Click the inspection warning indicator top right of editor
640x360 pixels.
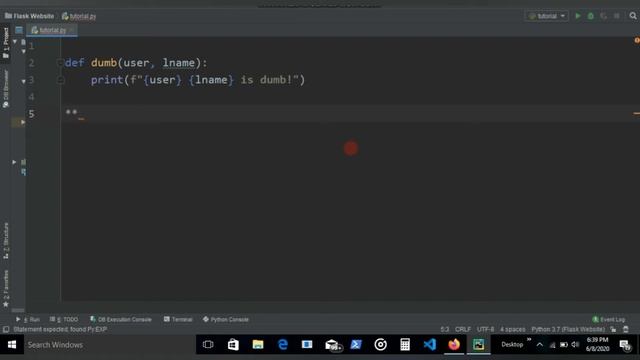pos(637,40)
